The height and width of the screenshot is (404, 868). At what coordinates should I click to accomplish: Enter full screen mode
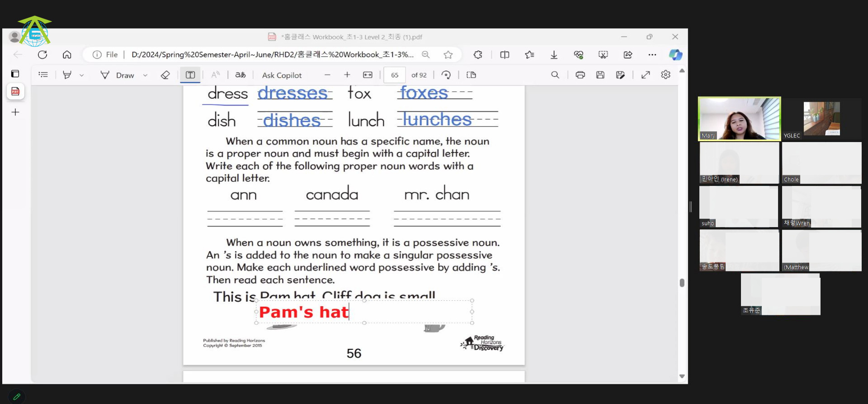click(x=646, y=75)
